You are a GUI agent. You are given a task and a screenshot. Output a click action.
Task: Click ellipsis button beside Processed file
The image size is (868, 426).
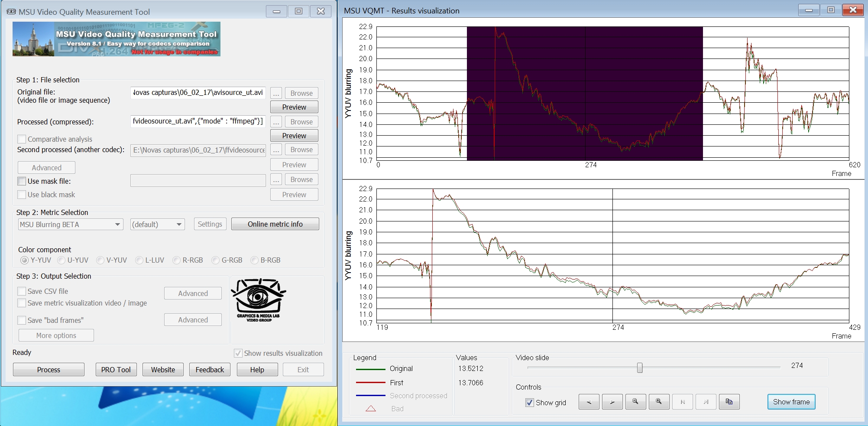coord(276,122)
